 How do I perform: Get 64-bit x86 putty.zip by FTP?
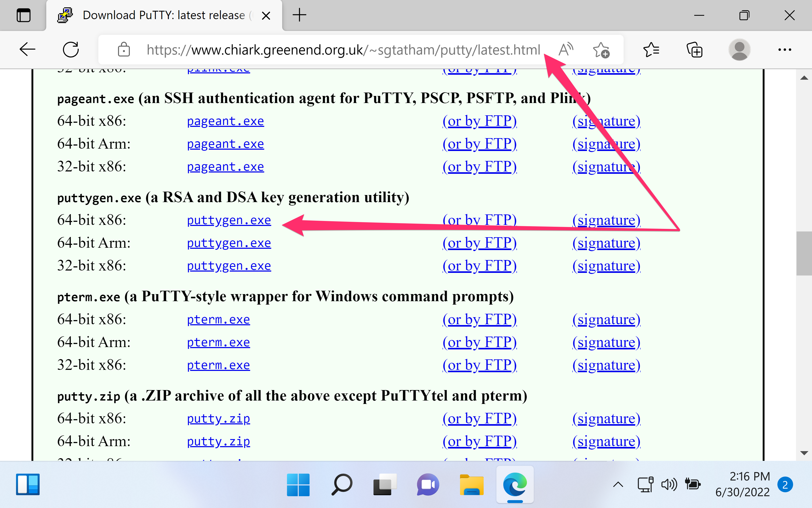pyautogui.click(x=480, y=419)
